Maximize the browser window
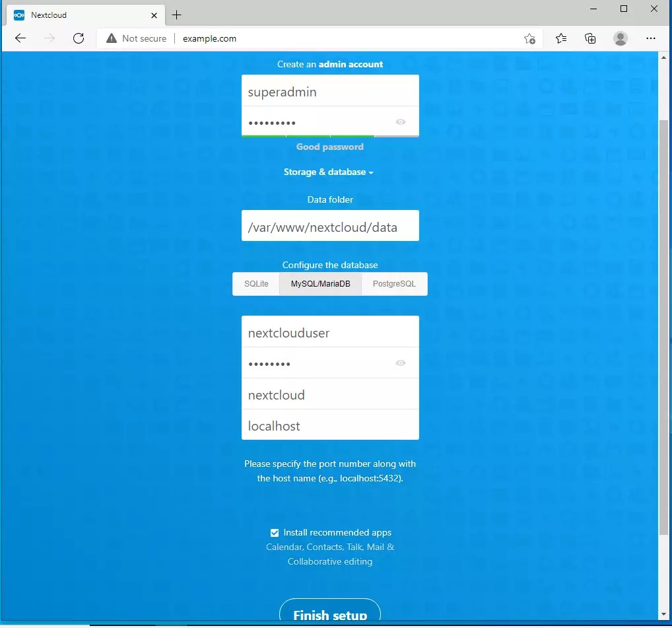Screen dimensions: 672x628 (x=624, y=9)
